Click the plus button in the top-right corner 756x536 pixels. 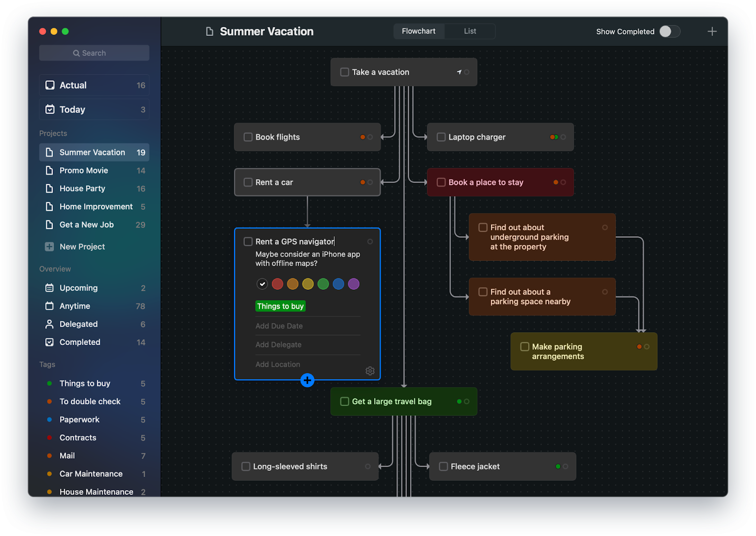pos(712,31)
